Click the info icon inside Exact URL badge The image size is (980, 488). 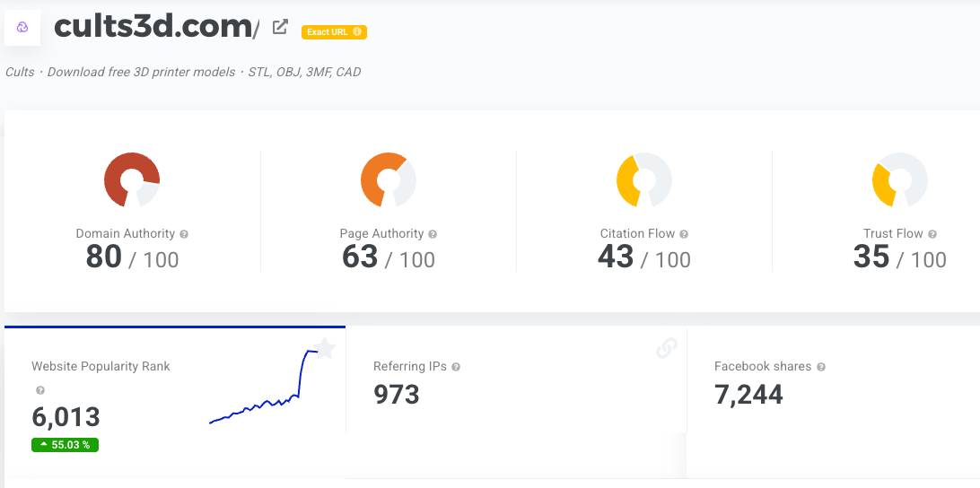pos(357,32)
